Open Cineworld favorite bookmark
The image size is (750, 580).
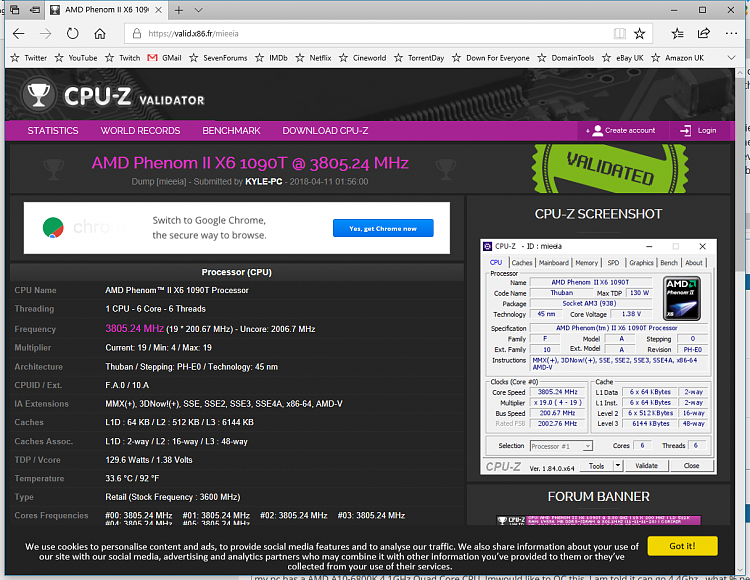click(363, 58)
